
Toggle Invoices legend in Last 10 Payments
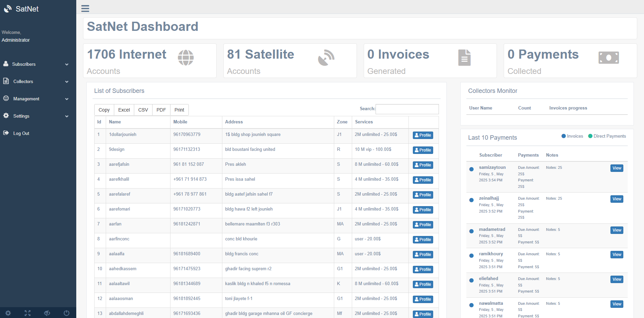tap(572, 136)
